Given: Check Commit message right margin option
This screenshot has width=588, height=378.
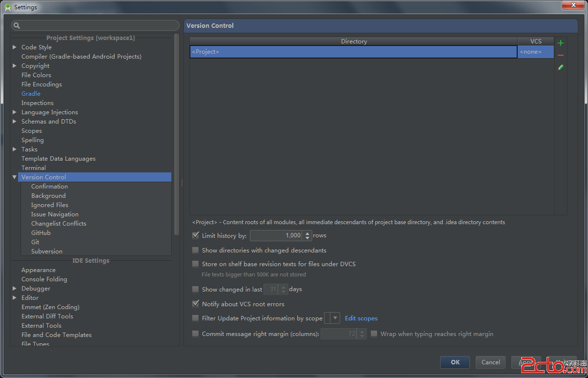Looking at the screenshot, I should (196, 334).
